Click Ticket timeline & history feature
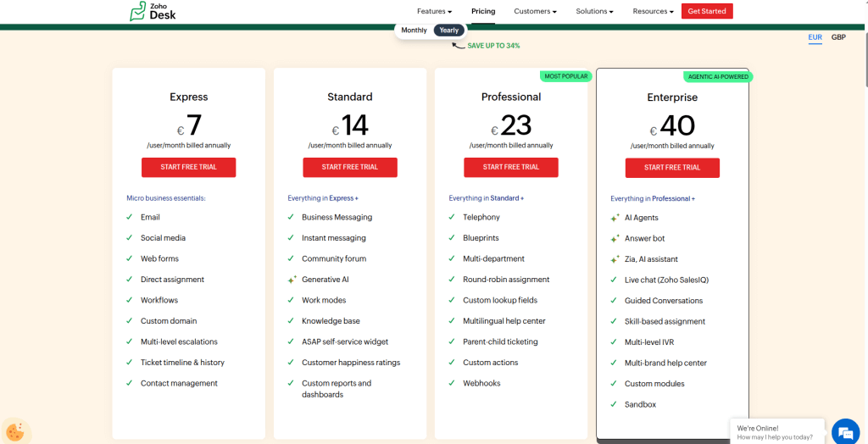Viewport: 868px width, 444px height. (182, 363)
